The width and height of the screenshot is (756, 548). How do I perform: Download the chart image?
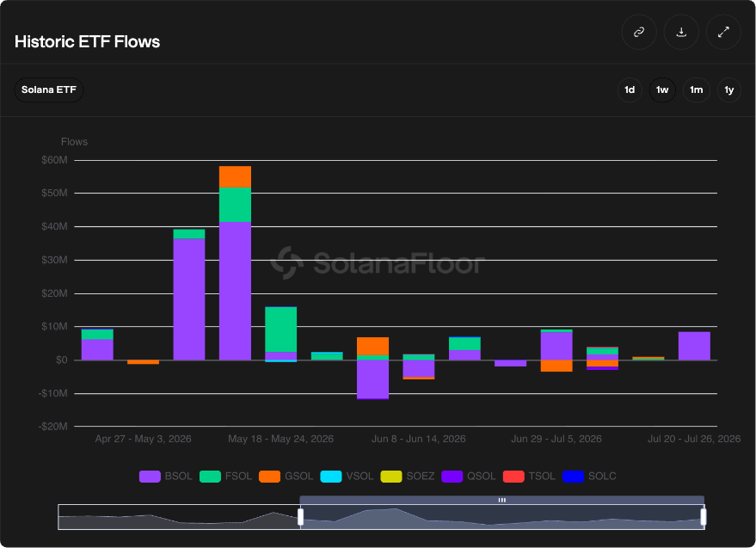pyautogui.click(x=681, y=32)
